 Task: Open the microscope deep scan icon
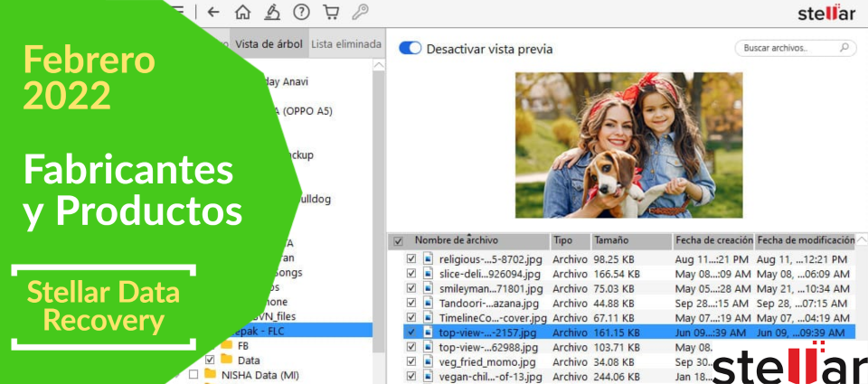coord(271,12)
